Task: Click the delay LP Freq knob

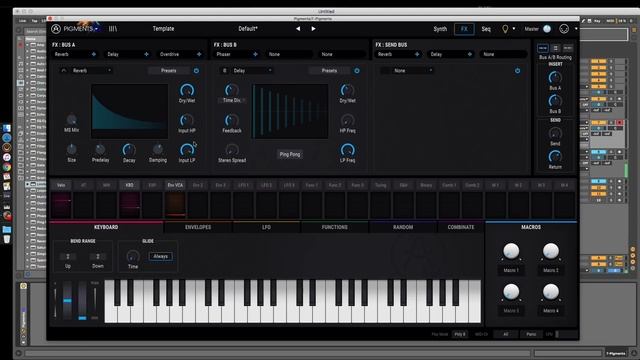Action: 347,150
